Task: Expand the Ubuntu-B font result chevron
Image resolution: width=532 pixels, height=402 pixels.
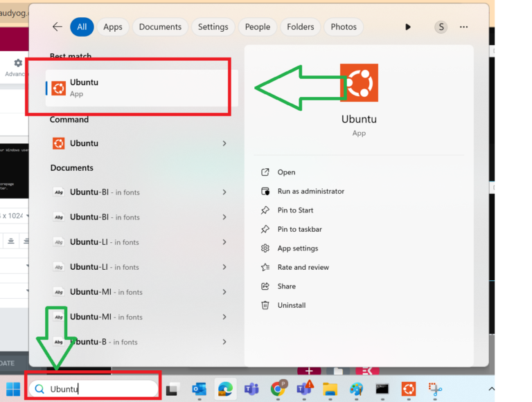Action: tap(224, 342)
